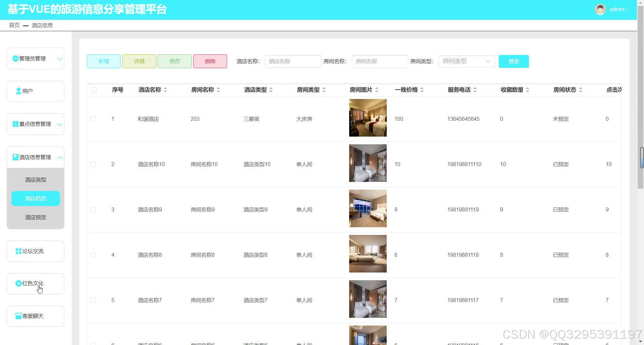This screenshot has height=345, width=644.
Task: Click the 红色文化 circle icon
Action: click(18, 284)
